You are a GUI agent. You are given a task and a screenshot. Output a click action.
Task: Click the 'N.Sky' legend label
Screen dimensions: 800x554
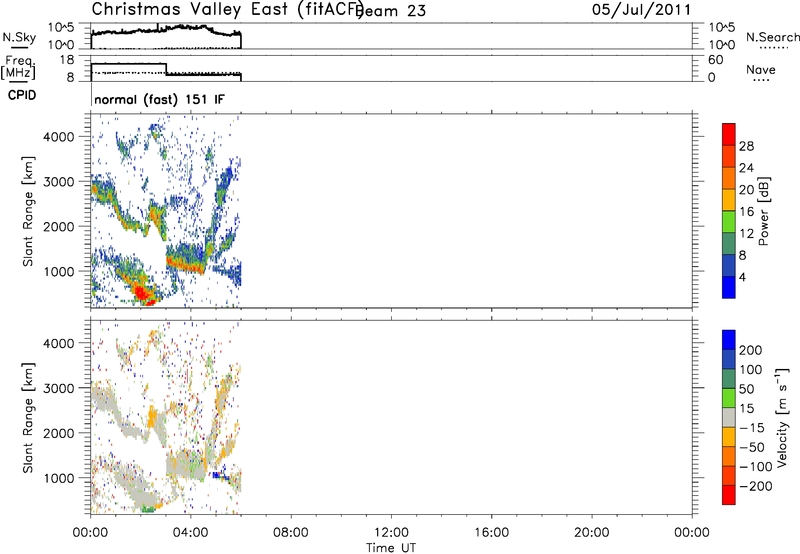[19, 37]
